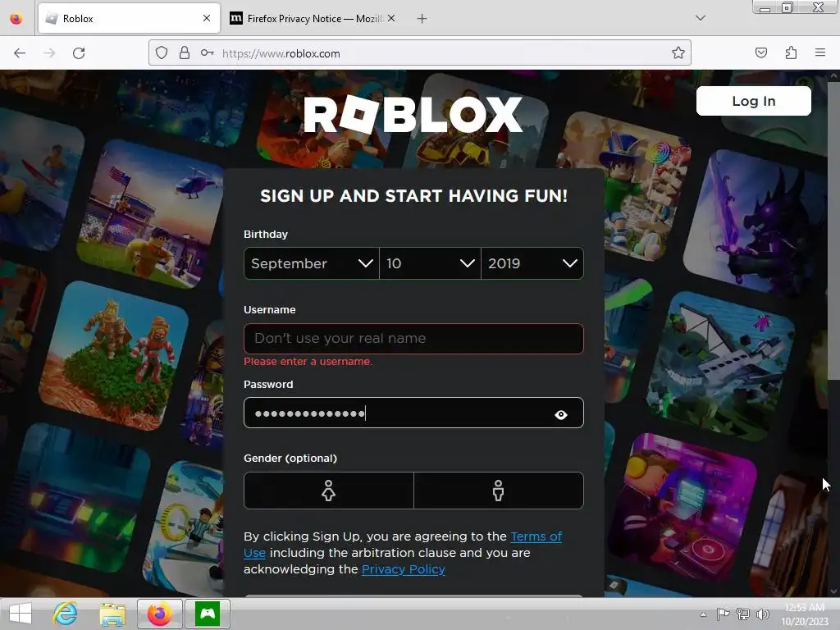The height and width of the screenshot is (630, 840).
Task: Open the birthday day dropdown 10
Action: click(430, 263)
